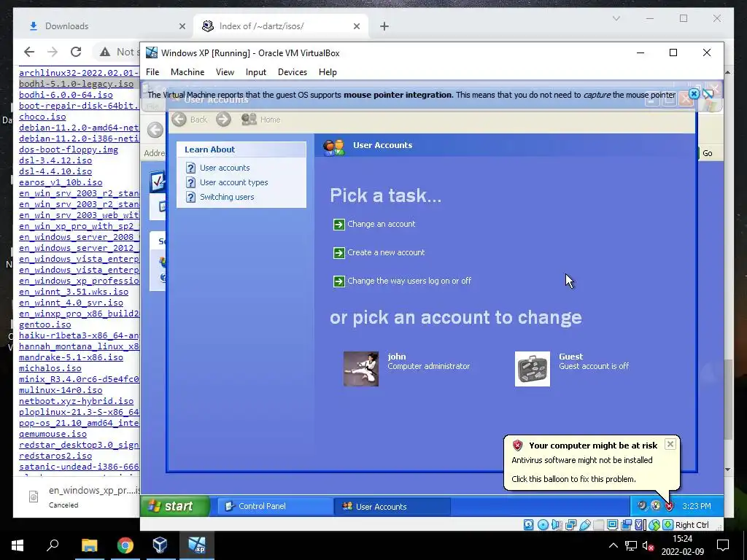Show hidden icons in Windows system tray
The image size is (747, 560).
click(613, 545)
